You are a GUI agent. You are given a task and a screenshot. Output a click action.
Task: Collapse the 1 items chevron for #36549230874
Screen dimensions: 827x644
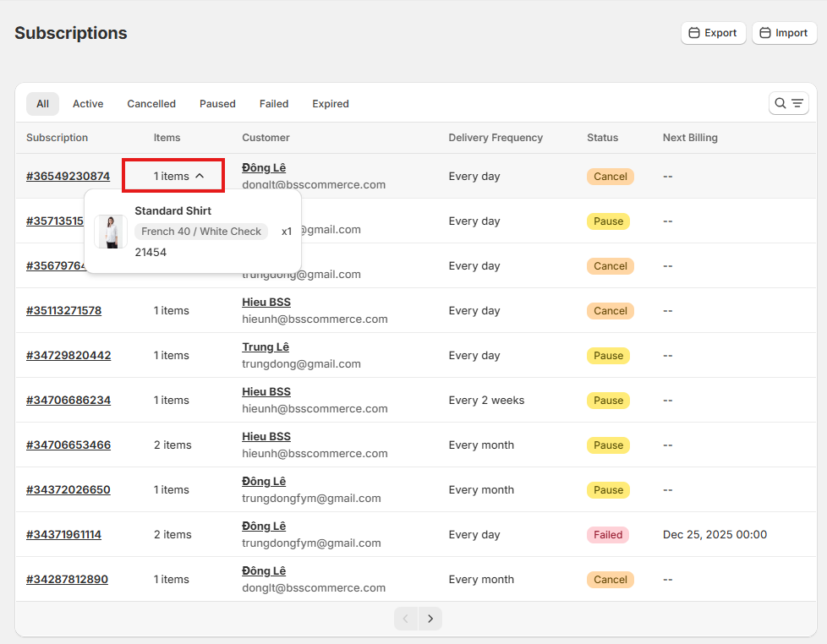pos(200,176)
